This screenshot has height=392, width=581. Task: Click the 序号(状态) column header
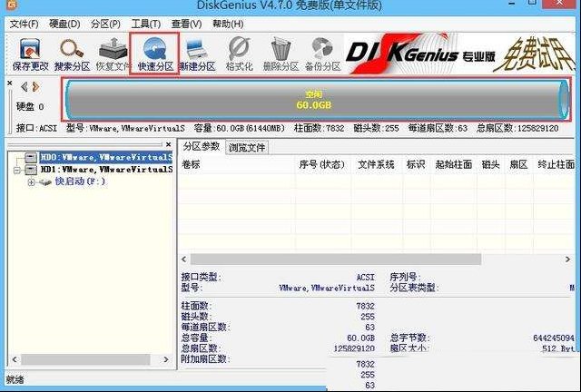click(x=321, y=164)
